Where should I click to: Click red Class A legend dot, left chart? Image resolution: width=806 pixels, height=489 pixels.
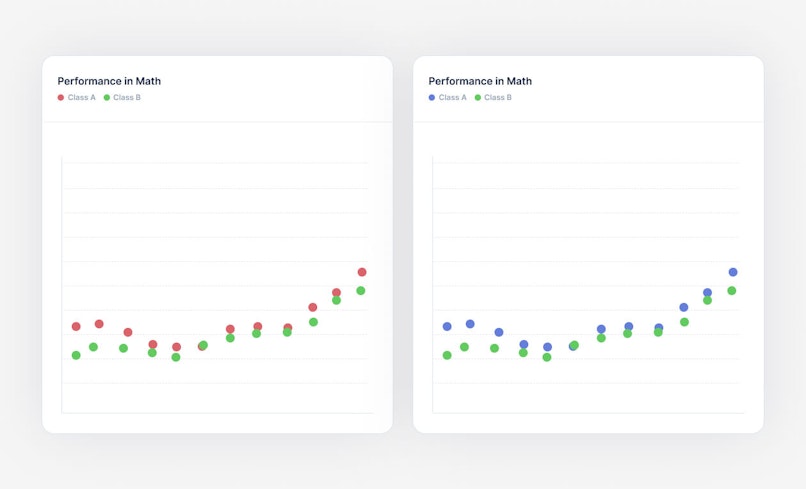(61, 98)
